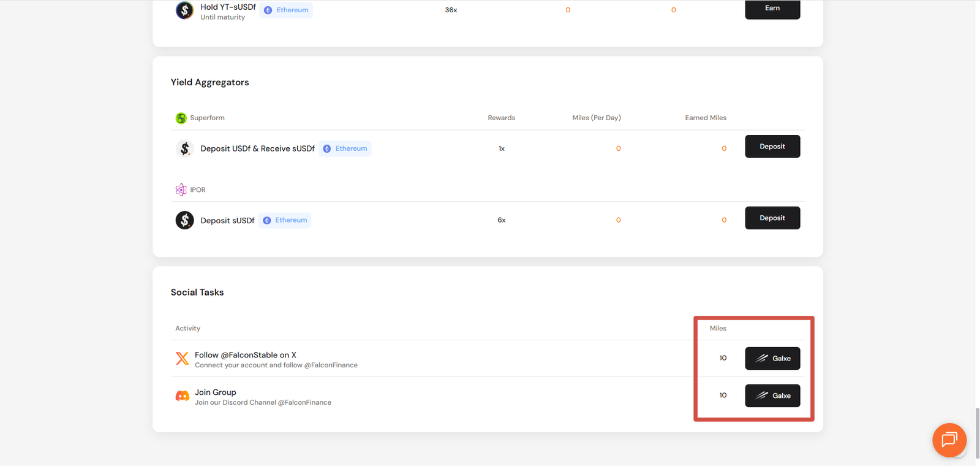Open Galxe for the Join Group task
The width and height of the screenshot is (980, 466).
click(772, 396)
